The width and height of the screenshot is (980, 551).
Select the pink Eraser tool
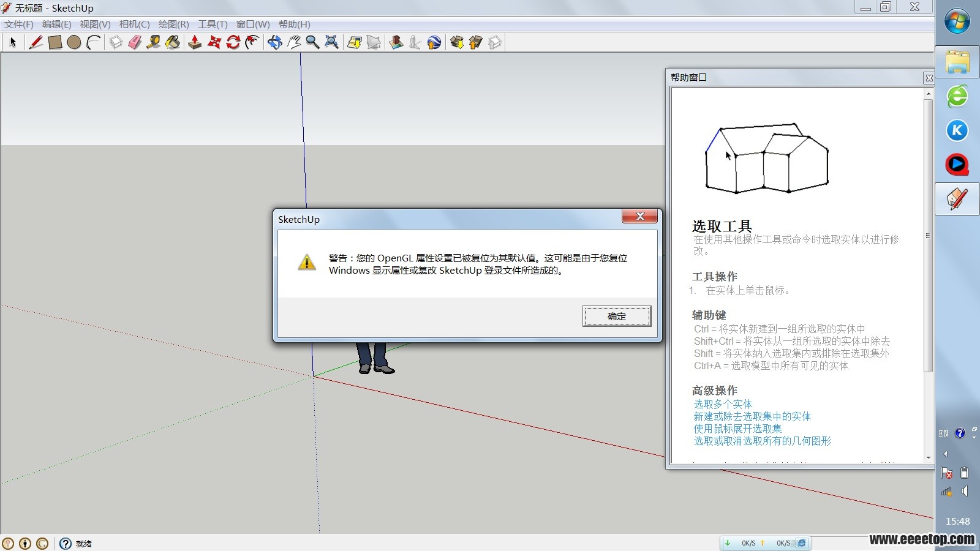point(135,42)
